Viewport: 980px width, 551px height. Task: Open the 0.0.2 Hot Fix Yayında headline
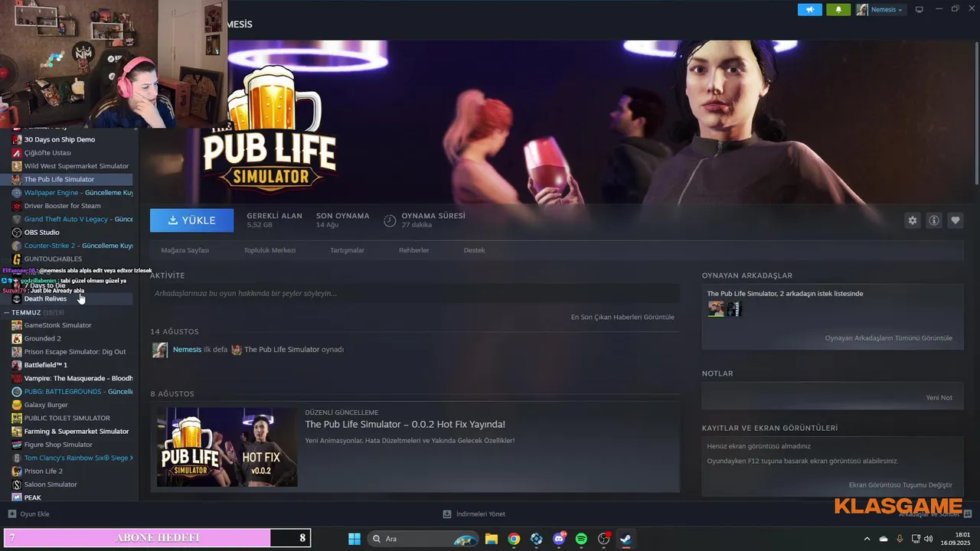(405, 424)
